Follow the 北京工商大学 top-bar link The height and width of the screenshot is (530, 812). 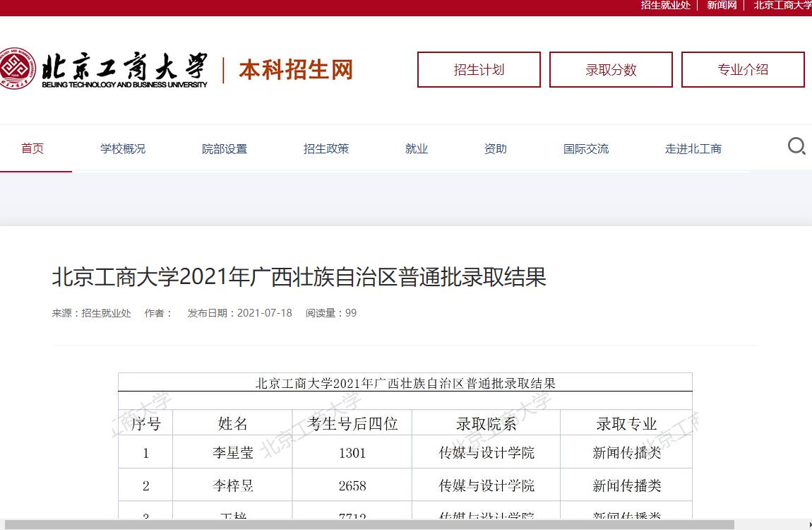tap(782, 5)
